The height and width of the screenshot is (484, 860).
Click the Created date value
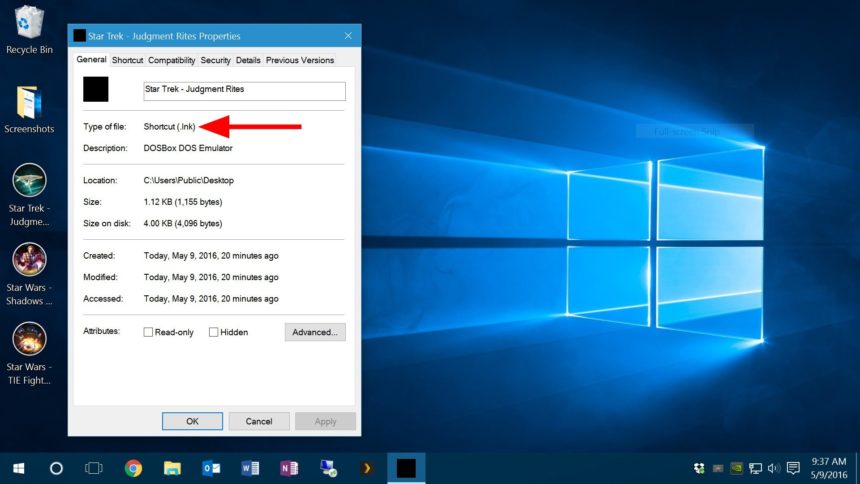(211, 256)
